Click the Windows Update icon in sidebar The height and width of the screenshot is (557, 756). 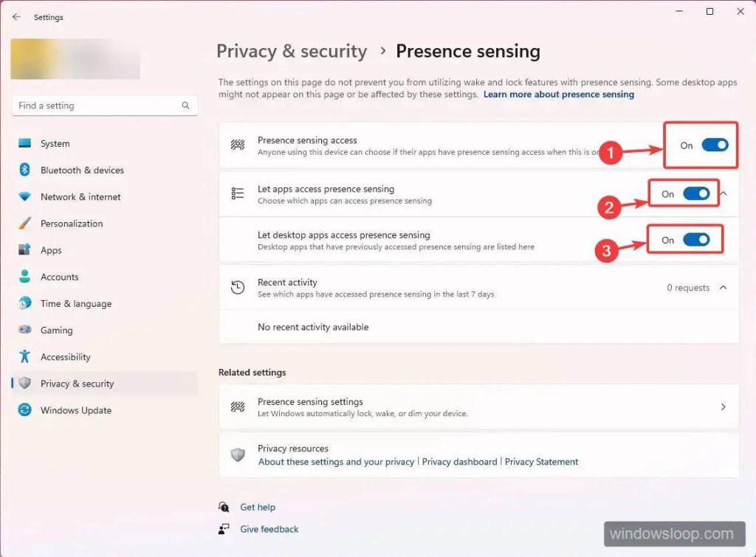(25, 410)
